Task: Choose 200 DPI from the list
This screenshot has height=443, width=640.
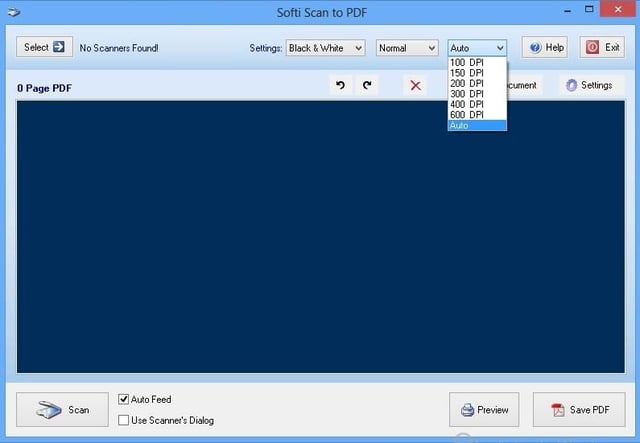Action: pyautogui.click(x=477, y=84)
